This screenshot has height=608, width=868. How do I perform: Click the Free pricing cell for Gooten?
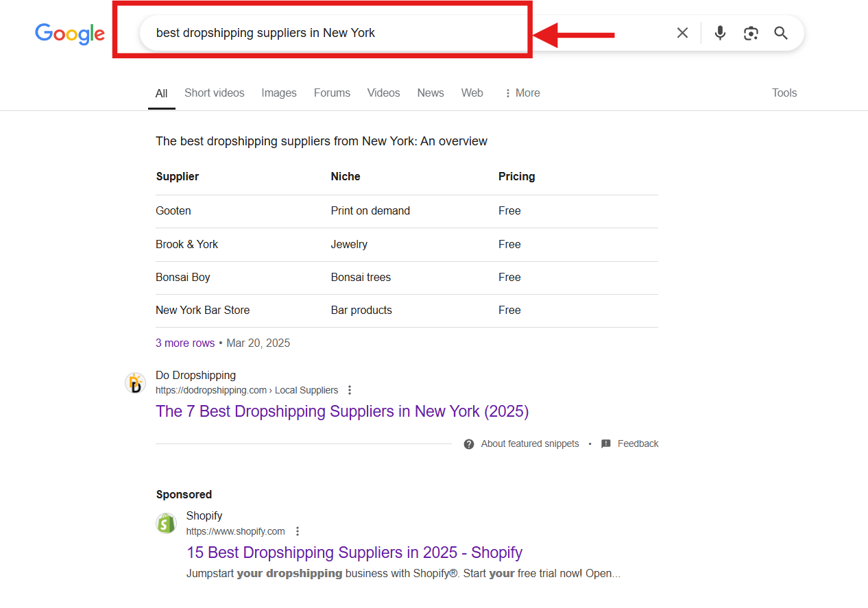[x=509, y=210]
